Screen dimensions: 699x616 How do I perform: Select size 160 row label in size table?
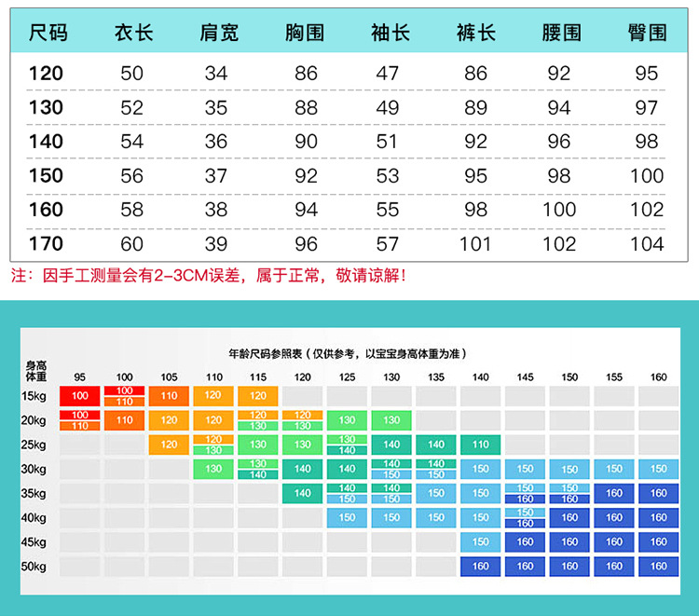[x=46, y=210]
